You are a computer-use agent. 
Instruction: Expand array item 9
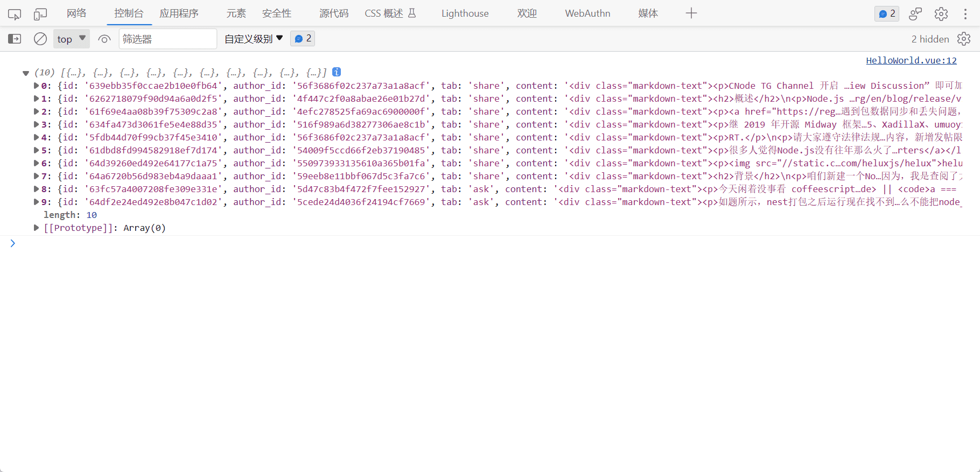pos(36,202)
